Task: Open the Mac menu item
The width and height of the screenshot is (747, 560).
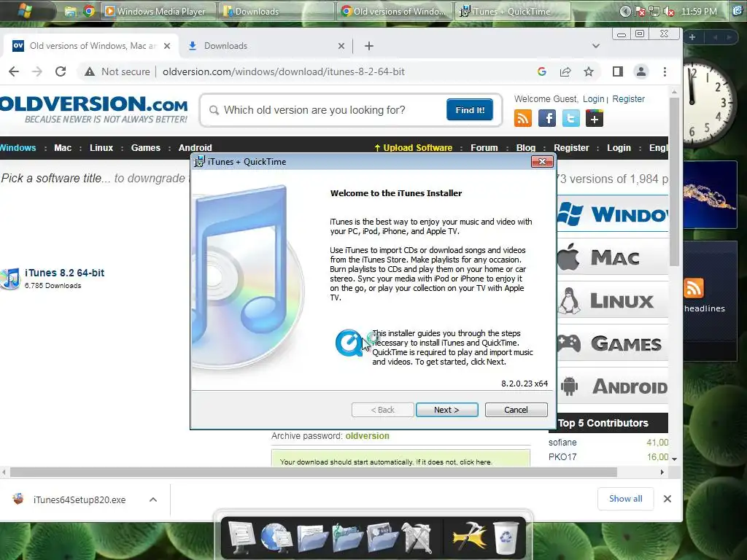Action: tap(63, 147)
